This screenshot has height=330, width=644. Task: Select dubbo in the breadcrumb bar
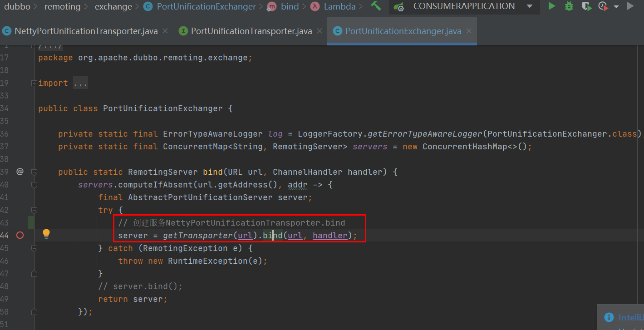pos(17,6)
